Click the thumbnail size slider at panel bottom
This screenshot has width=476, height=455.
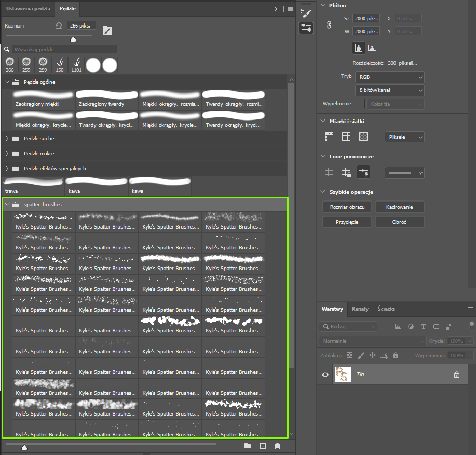coord(24,447)
